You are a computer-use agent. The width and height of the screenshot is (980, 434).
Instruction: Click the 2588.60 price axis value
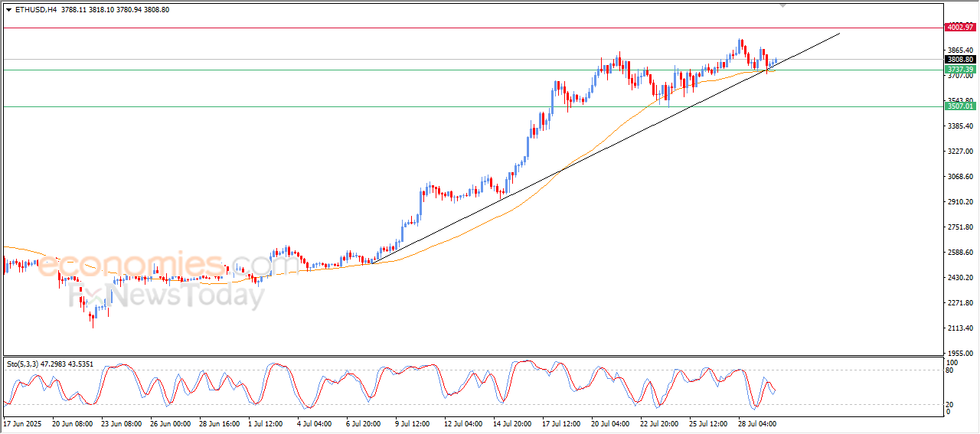[x=959, y=253]
